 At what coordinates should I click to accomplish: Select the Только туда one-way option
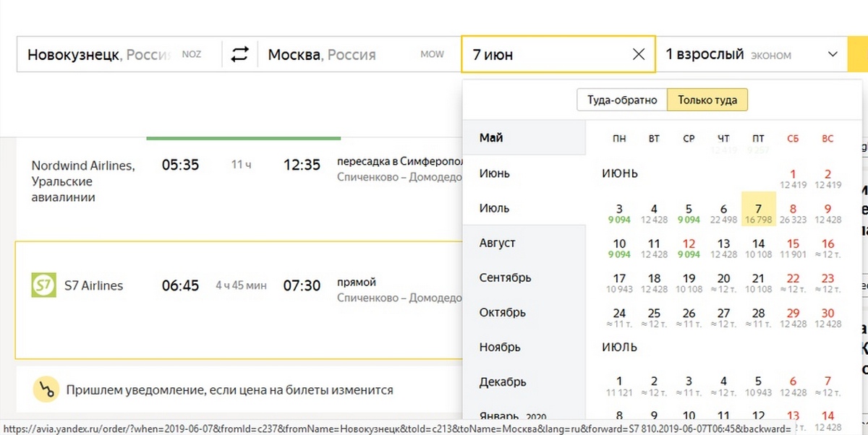707,100
